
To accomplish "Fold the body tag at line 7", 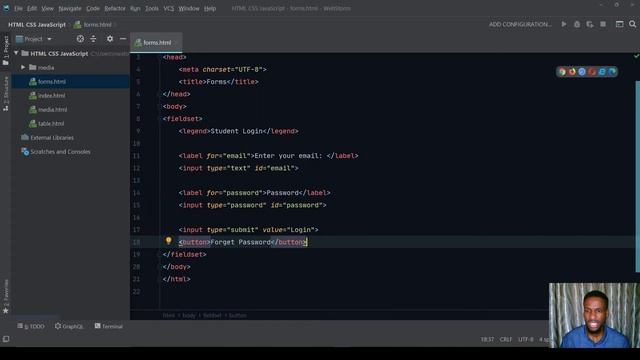I will click(159, 107).
